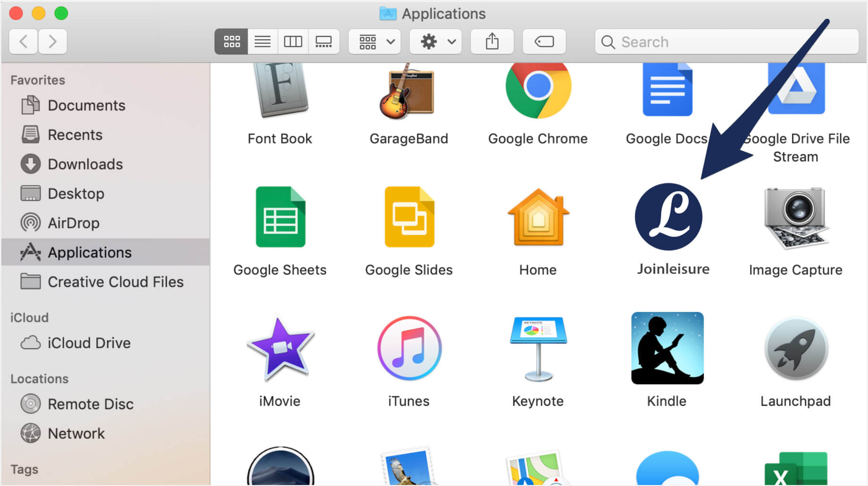Open Recents in the sidebar
Image resolution: width=868 pixels, height=486 pixels.
[106, 134]
